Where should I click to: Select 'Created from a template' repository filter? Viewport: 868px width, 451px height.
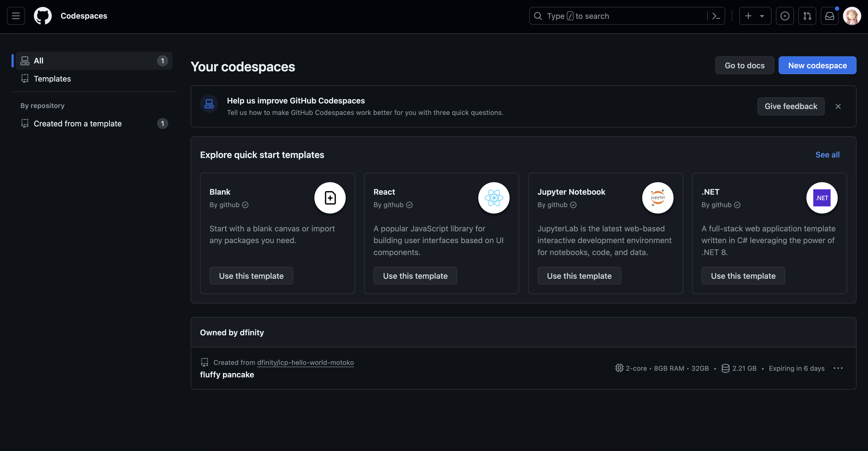point(94,124)
